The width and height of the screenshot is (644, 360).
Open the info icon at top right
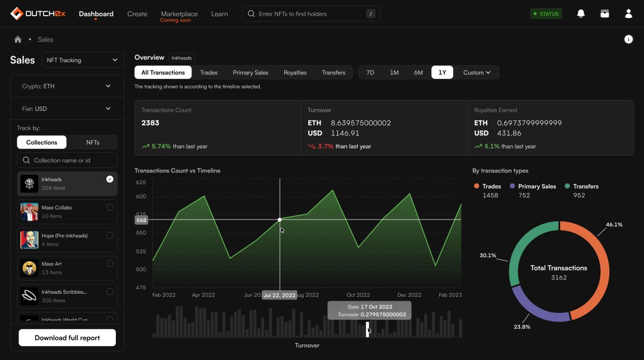(x=628, y=39)
